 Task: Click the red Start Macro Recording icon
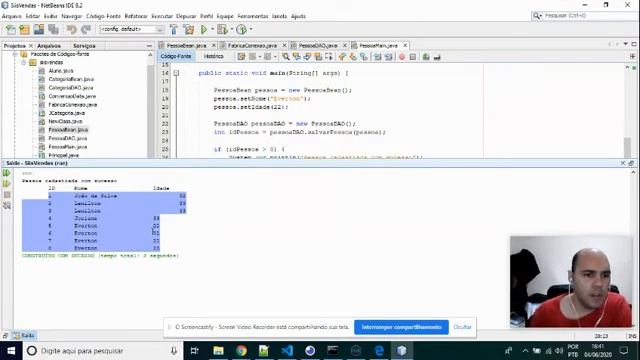[x=402, y=57]
